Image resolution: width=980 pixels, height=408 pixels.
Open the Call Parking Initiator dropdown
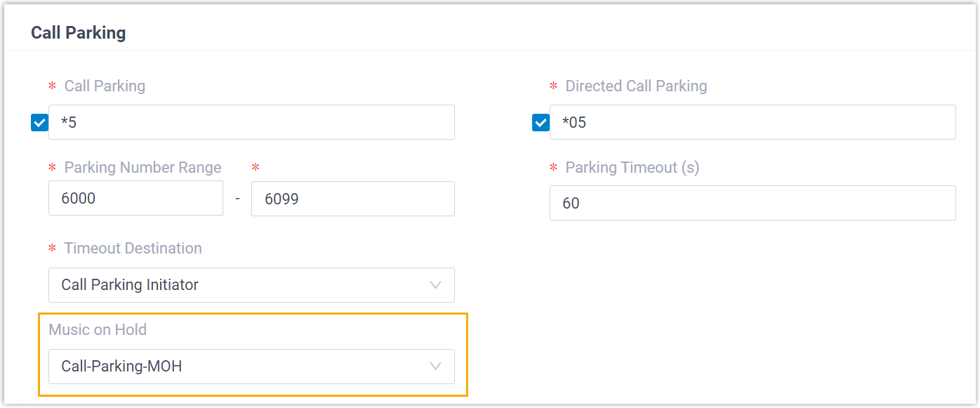(x=251, y=285)
